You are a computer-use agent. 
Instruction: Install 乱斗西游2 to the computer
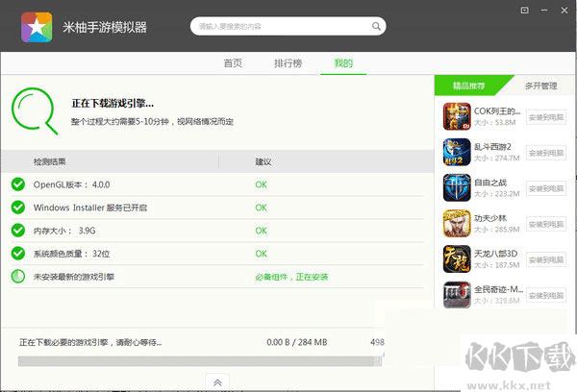[x=546, y=153]
